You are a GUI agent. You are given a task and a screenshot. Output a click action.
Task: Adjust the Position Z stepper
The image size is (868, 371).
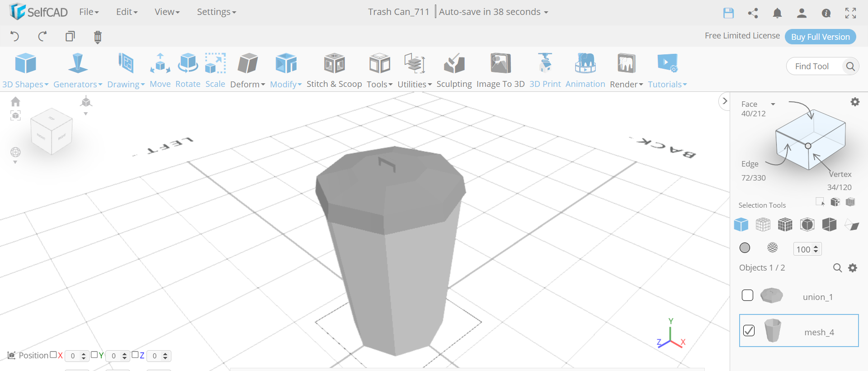(x=165, y=356)
